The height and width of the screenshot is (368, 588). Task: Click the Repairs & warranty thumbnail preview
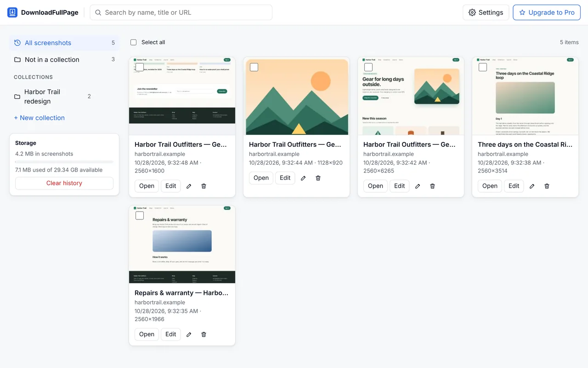coord(182,245)
